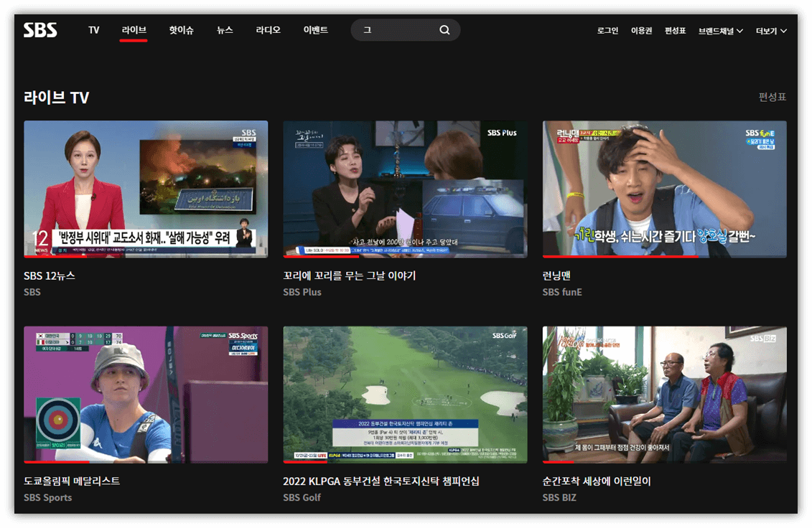This screenshot has width=812, height=528.
Task: Play the SBS Golf KLPGA thumbnail
Action: [x=405, y=395]
